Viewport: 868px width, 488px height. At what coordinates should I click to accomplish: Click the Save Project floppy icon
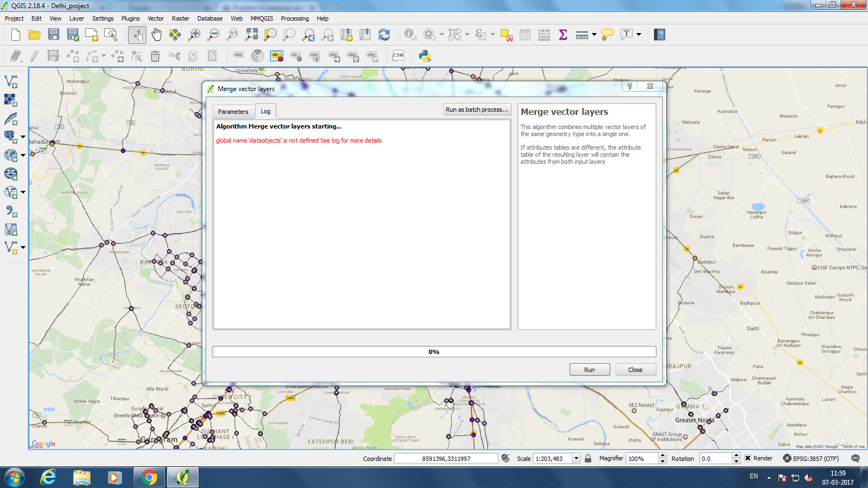(53, 35)
